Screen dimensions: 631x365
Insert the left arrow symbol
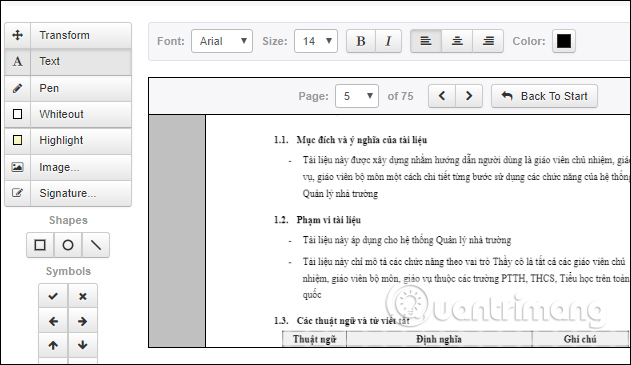[x=53, y=321]
